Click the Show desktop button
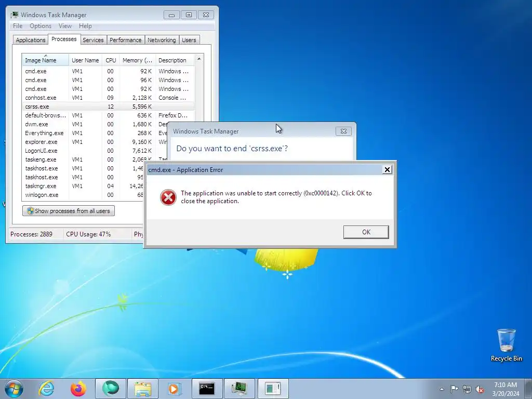The height and width of the screenshot is (399, 532). [529, 389]
